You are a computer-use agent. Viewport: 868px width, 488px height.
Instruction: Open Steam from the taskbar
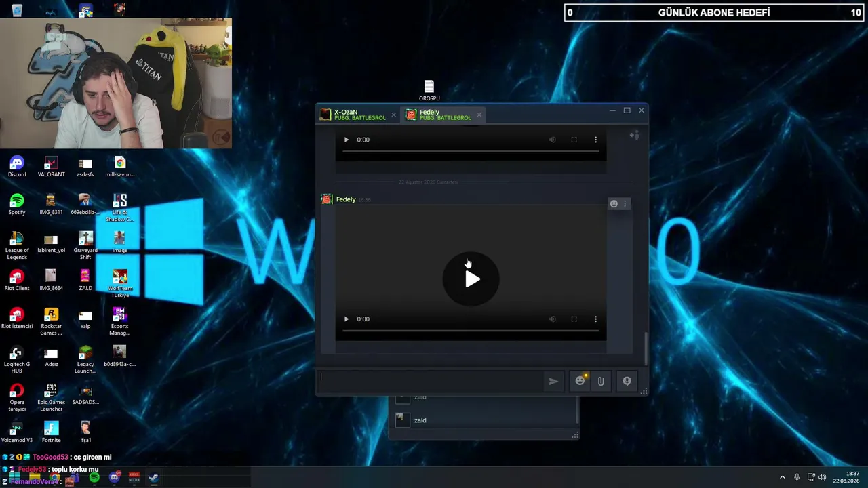click(x=154, y=478)
